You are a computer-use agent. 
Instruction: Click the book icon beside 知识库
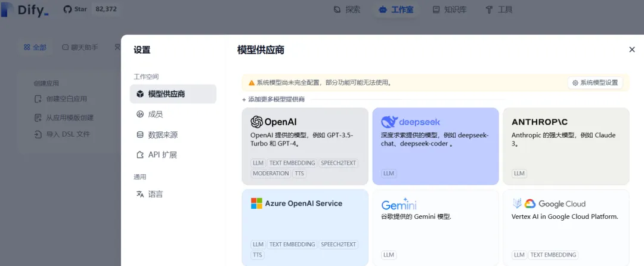(436, 10)
